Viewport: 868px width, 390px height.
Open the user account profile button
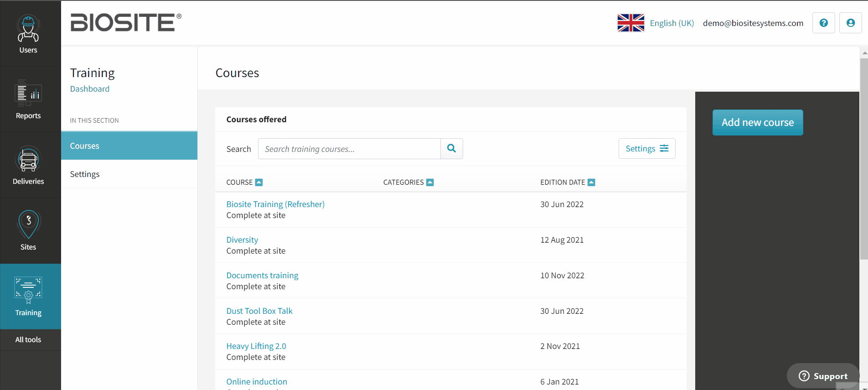851,23
